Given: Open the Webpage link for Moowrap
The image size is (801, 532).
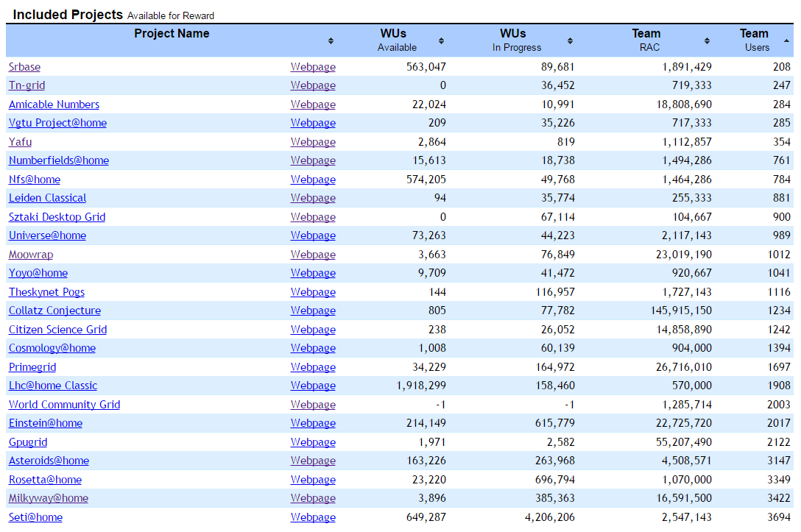Looking at the screenshot, I should pos(313,255).
